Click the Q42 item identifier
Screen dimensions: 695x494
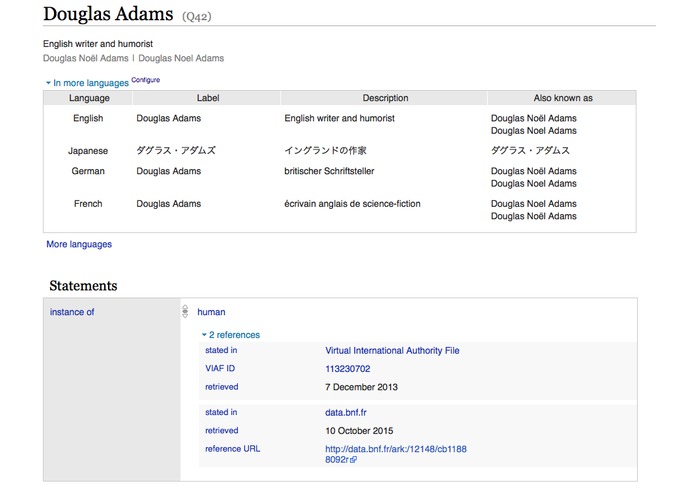(196, 17)
